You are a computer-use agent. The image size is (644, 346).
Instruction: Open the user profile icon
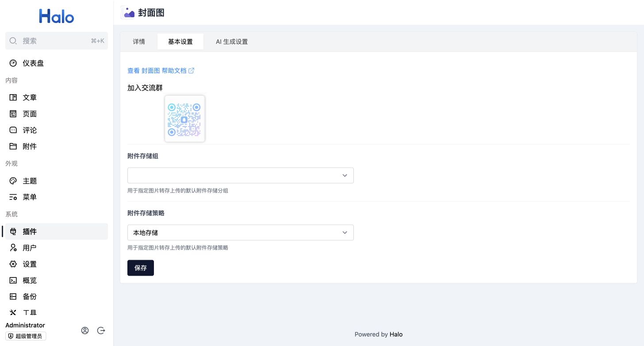[85, 331]
